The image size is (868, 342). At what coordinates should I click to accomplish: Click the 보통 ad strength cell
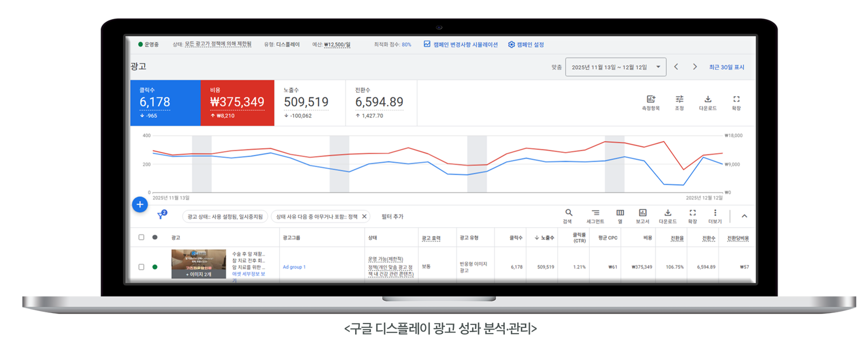pos(426,267)
